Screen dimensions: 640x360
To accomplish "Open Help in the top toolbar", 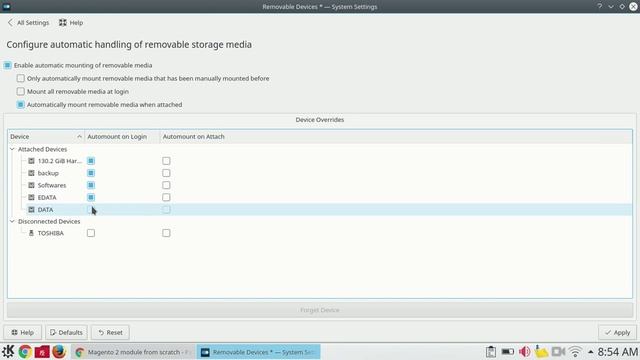I will [71, 23].
